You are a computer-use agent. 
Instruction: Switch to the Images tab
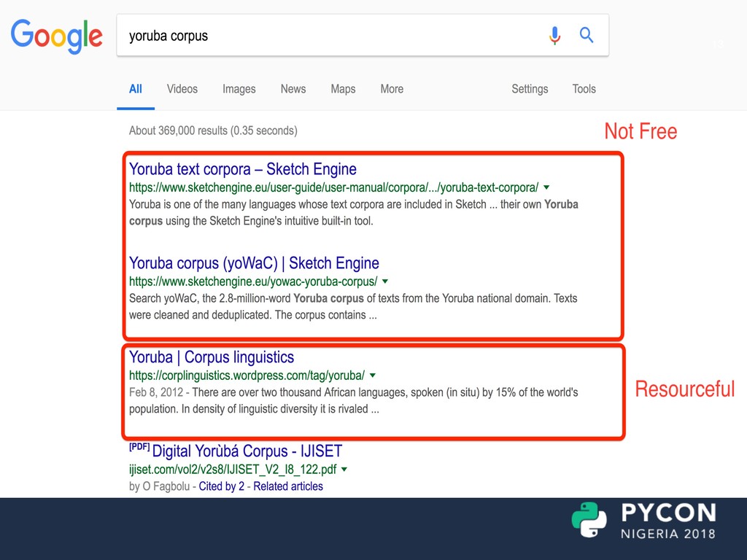tap(239, 89)
